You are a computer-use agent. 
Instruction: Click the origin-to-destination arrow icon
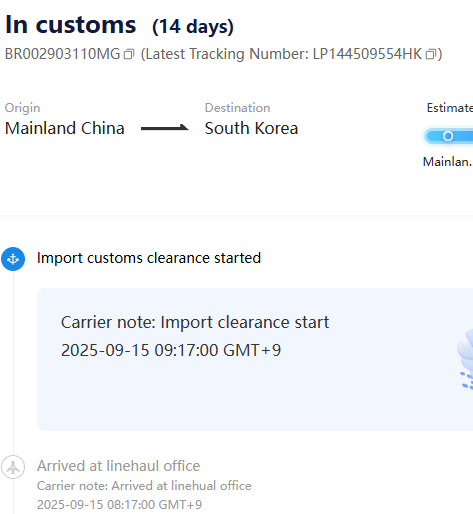[x=165, y=128]
